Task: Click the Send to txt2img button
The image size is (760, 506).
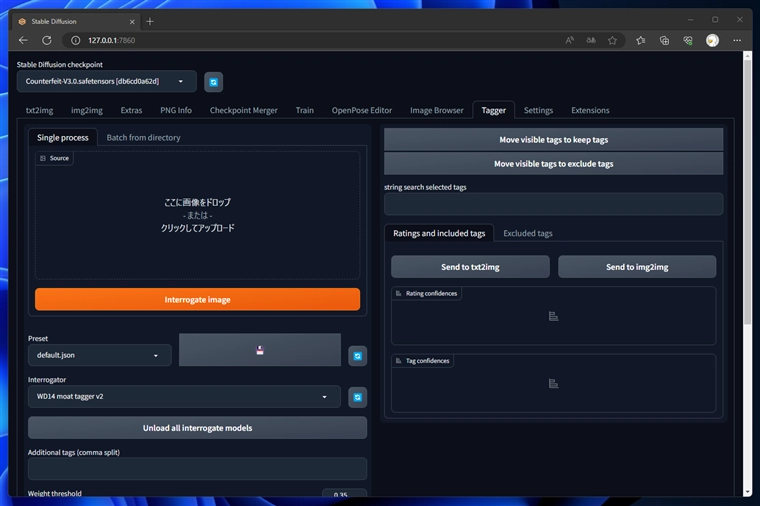Action: coord(470,267)
